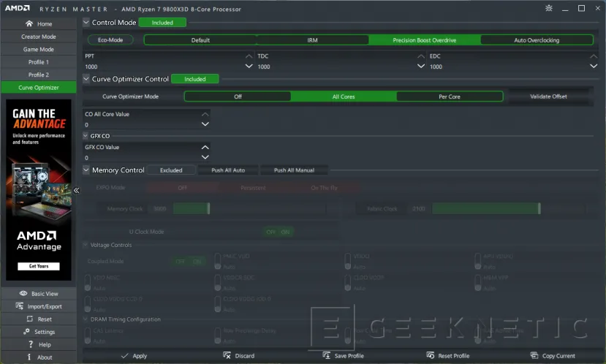606x364 pixels.
Task: Toggle Control Mode Included button
Action: (x=162, y=23)
